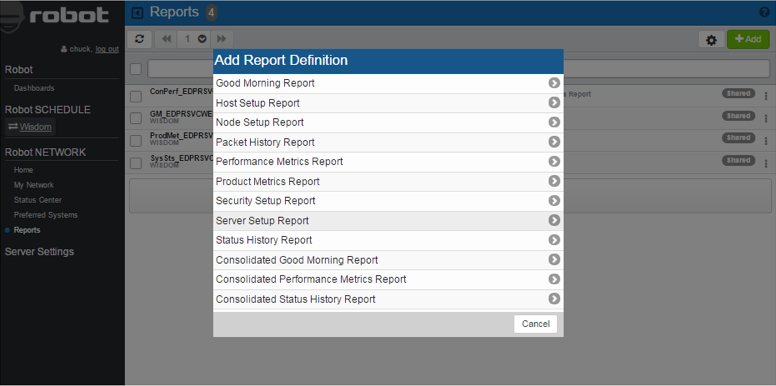776x386 pixels.
Task: Open the GM_EDPRSVCWE row's three-dot menu
Action: [x=766, y=118]
